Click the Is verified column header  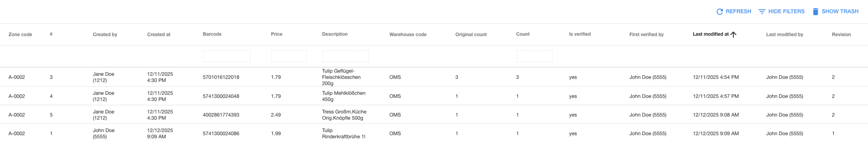tap(580, 34)
